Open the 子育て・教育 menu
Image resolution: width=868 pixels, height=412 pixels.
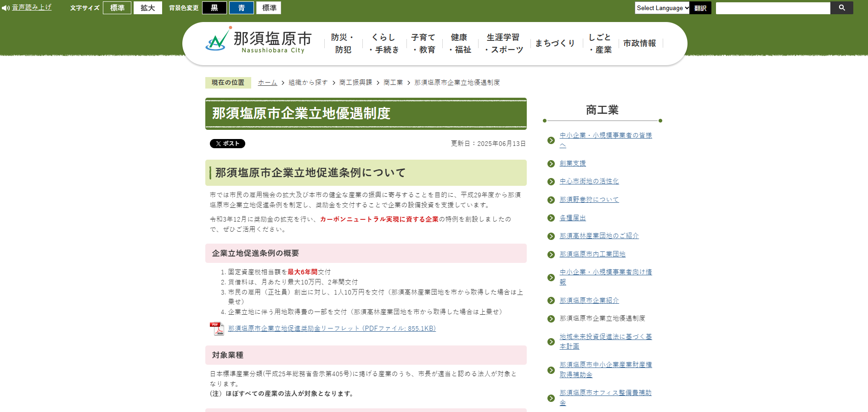[423, 43]
